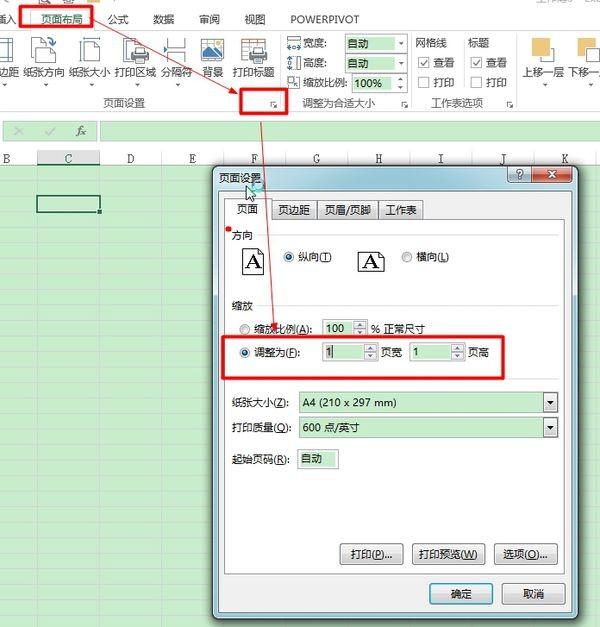Select column C header

[68, 158]
